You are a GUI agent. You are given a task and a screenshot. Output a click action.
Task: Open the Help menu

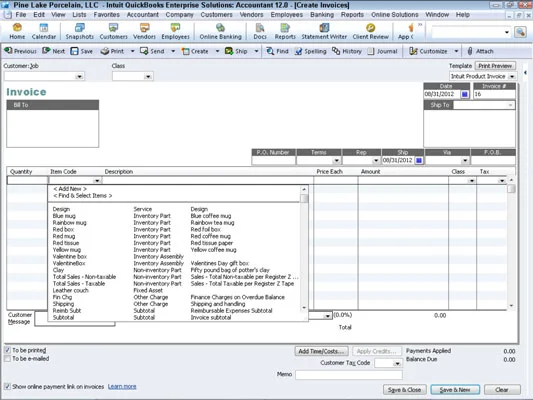click(x=463, y=15)
